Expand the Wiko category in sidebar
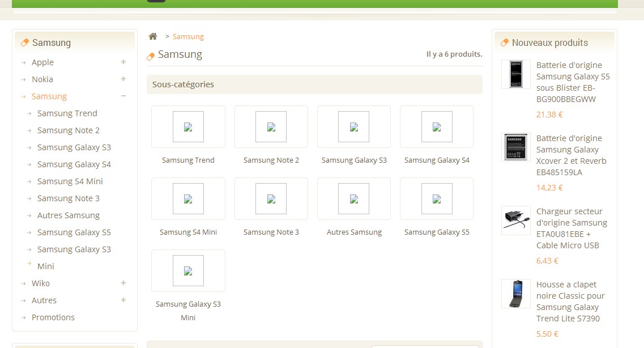This screenshot has width=644, height=348. 123,283
